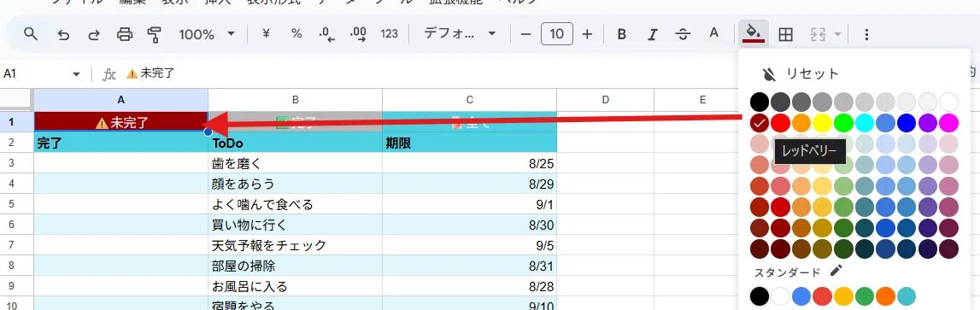The image size is (980, 310).
Task: Increase the font size with plus button
Action: pyautogui.click(x=587, y=34)
